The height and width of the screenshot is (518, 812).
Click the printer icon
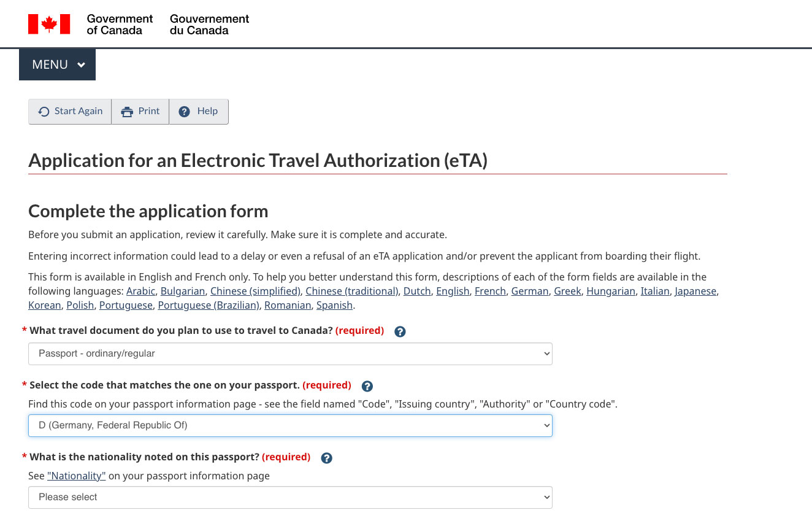click(x=127, y=112)
